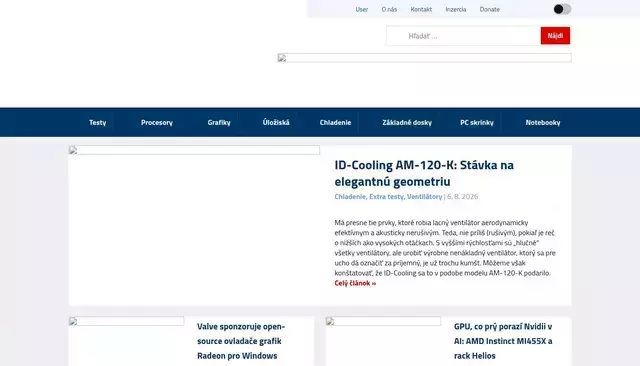Go to the Úložiská section
Screen dimensions: 640x366
pyautogui.click(x=276, y=122)
